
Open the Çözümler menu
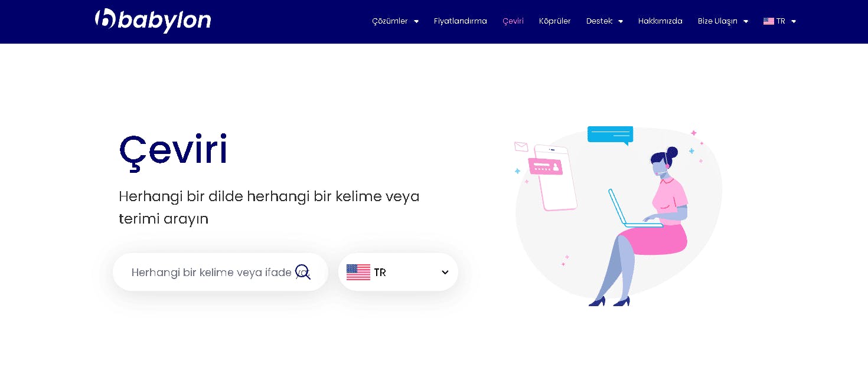tap(390, 21)
